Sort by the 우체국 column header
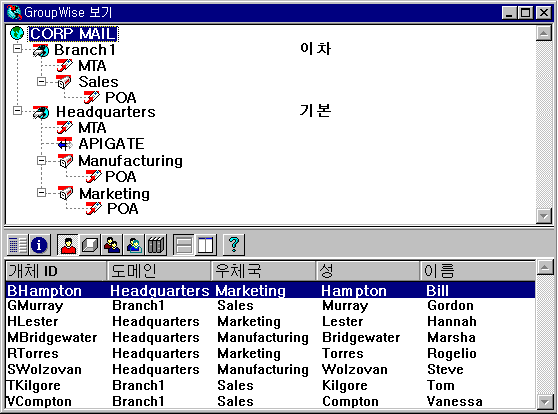 264,271
